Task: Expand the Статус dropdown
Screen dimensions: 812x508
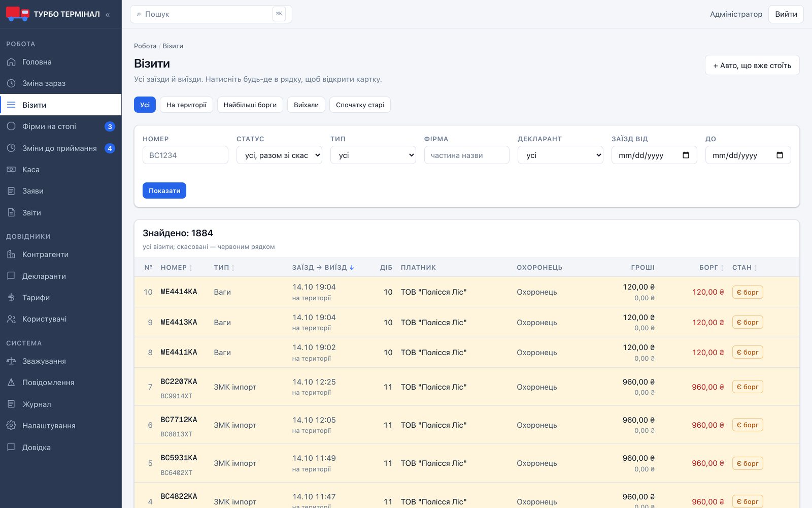Action: coord(279,155)
